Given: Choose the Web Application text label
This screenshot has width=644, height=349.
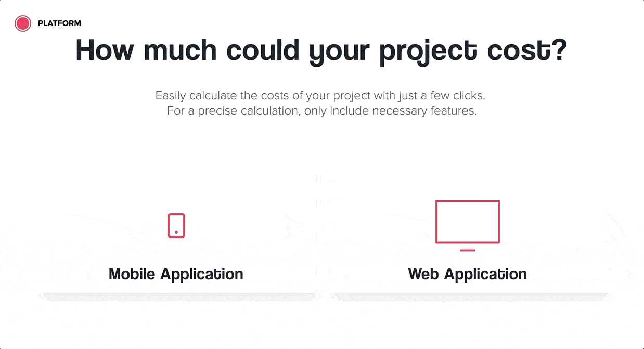Looking at the screenshot, I should pyautogui.click(x=467, y=274).
